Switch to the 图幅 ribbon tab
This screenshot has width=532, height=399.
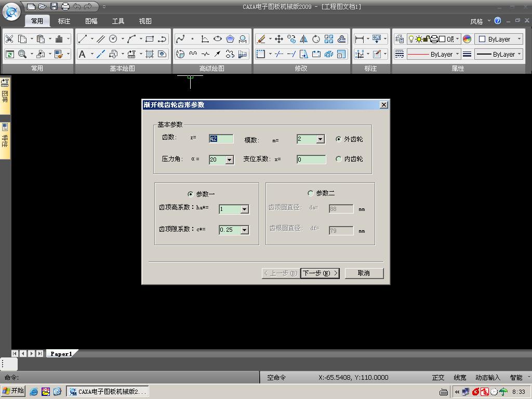click(91, 21)
